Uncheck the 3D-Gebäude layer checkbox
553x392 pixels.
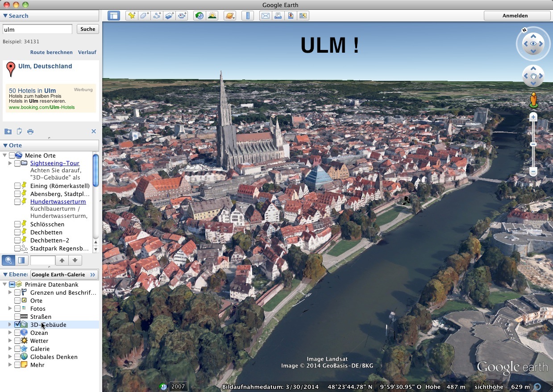coord(17,325)
